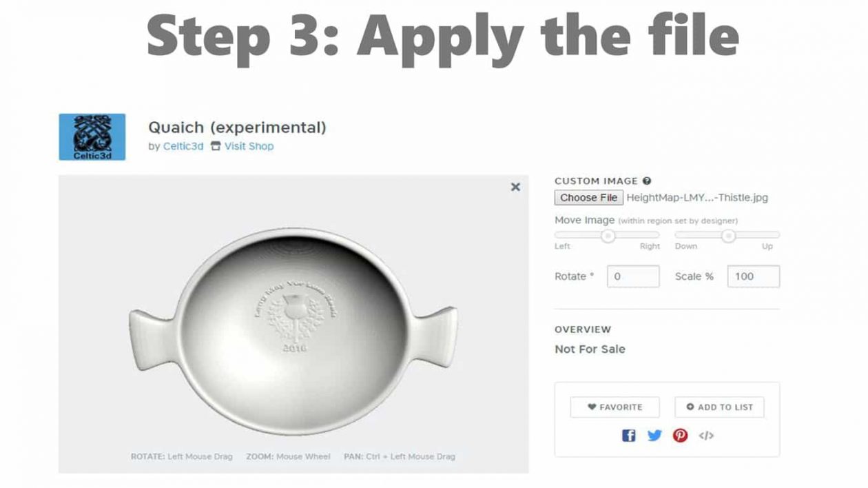Click Add To List button
Viewport: 868px width, 488px height.
coord(719,407)
